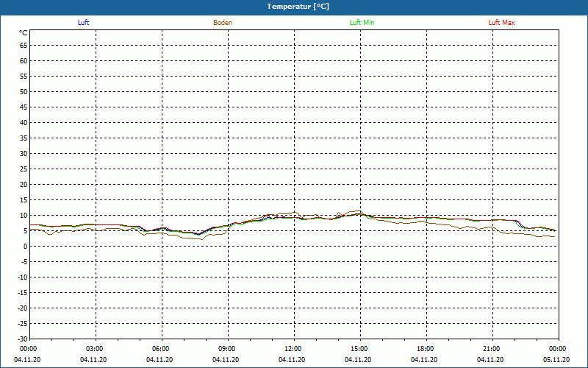Screen dimensions: 588x368
Task: Click the 15:00 time axis label
Action: coord(359,349)
